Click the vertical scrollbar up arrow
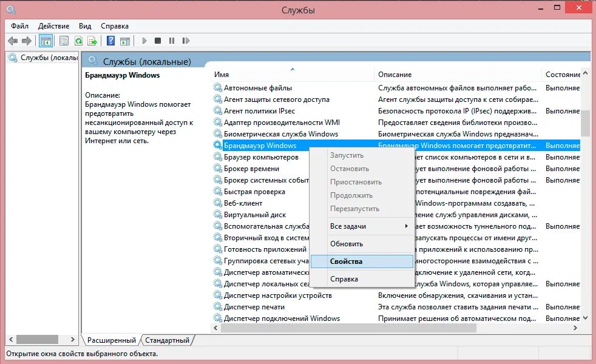 (x=585, y=73)
